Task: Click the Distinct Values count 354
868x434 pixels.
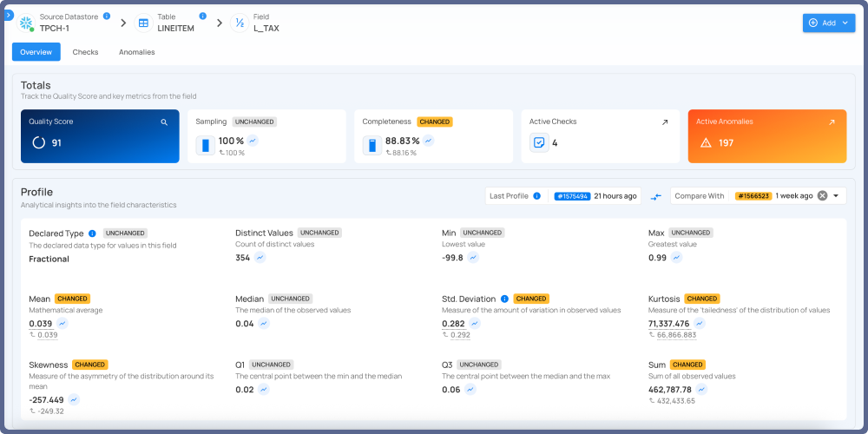Action: 242,258
